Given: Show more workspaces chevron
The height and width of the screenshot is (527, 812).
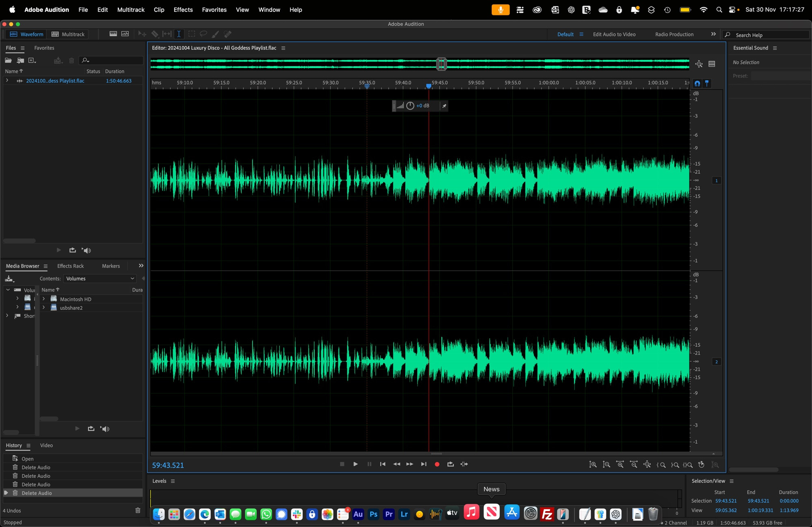Looking at the screenshot, I should coord(713,34).
